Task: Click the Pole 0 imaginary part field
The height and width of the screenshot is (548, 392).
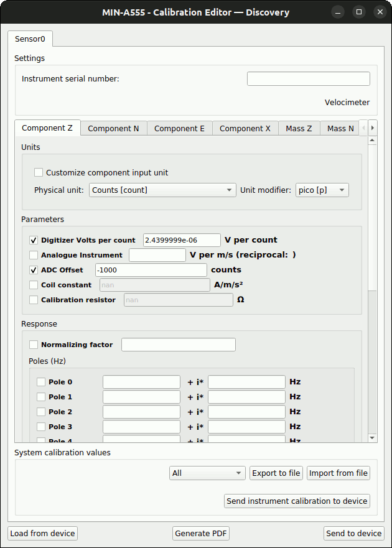Action: (247, 382)
